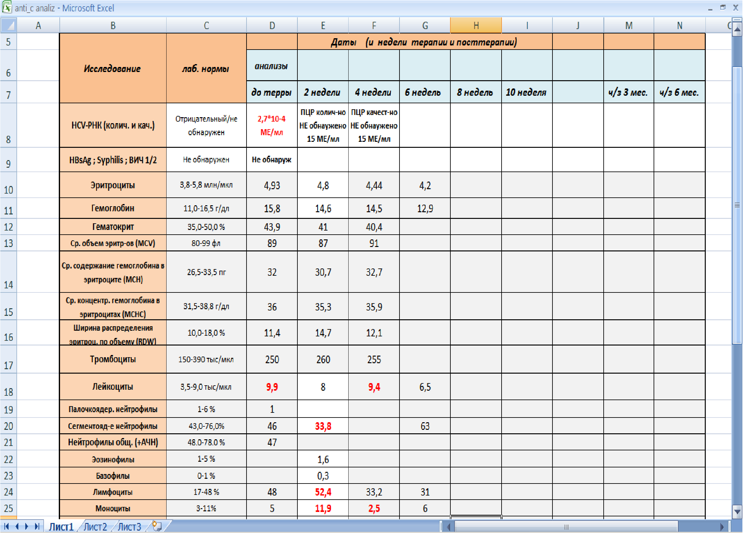Switch to Лист1 sheet tab
Screen dimensions: 756x547
(61, 527)
